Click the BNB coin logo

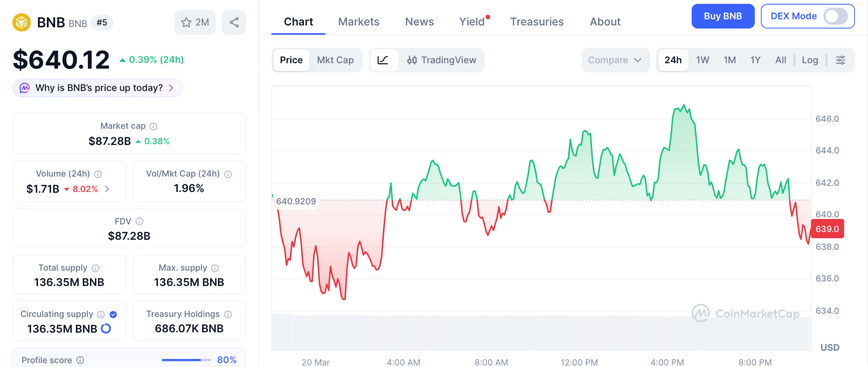(x=22, y=22)
